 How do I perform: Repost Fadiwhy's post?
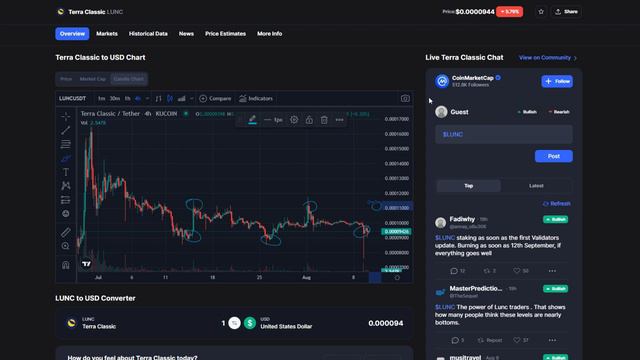click(487, 271)
